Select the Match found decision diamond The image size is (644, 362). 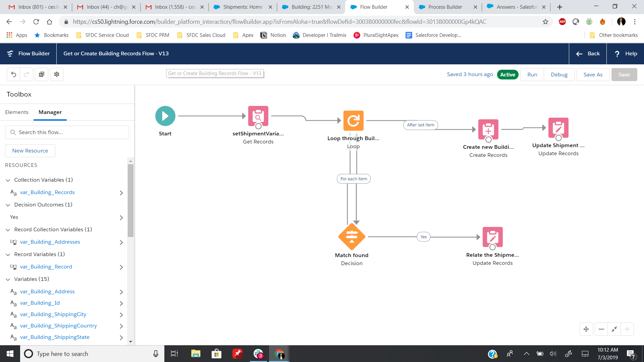(x=352, y=237)
